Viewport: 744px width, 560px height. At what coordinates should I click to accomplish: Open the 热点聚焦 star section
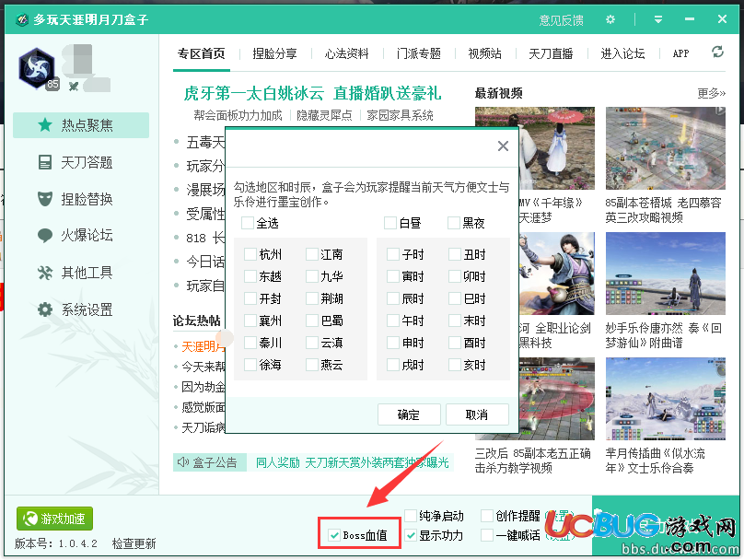(81, 125)
